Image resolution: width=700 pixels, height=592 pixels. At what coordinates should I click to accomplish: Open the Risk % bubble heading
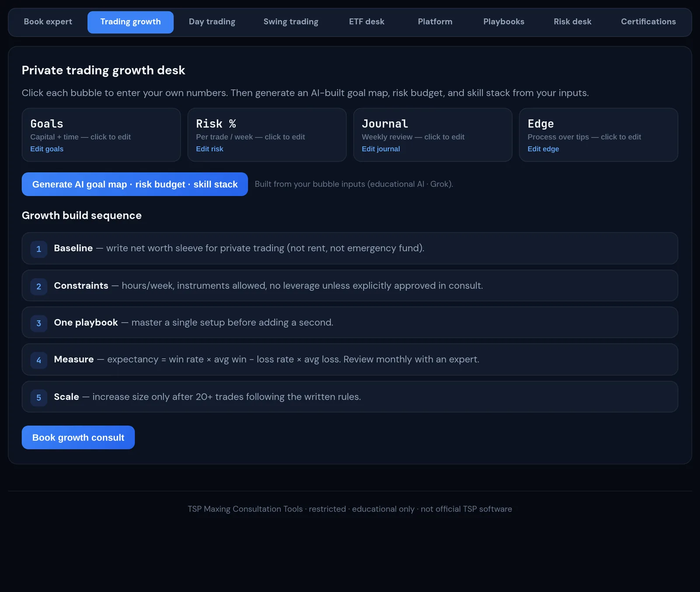pos(216,124)
